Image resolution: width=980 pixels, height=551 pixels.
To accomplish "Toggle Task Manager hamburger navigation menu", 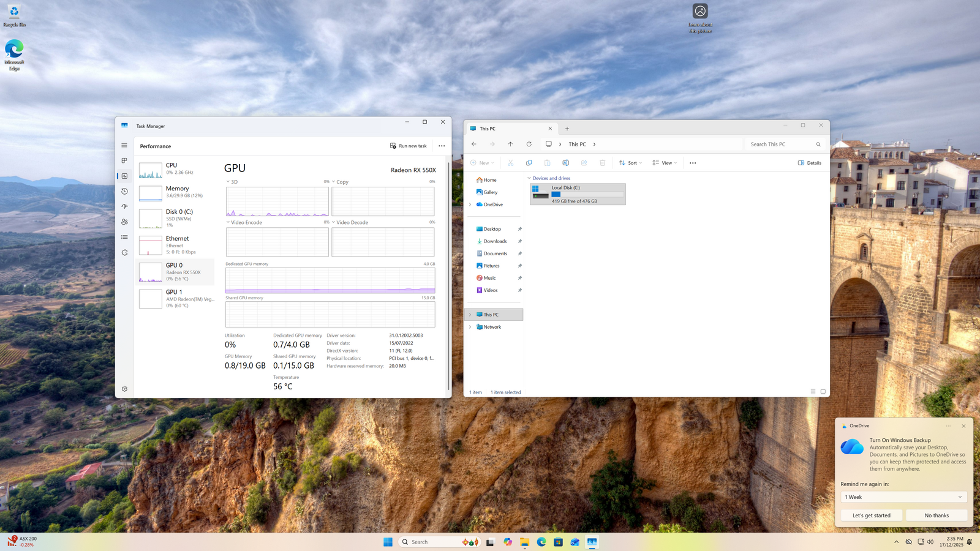I will pyautogui.click(x=124, y=145).
